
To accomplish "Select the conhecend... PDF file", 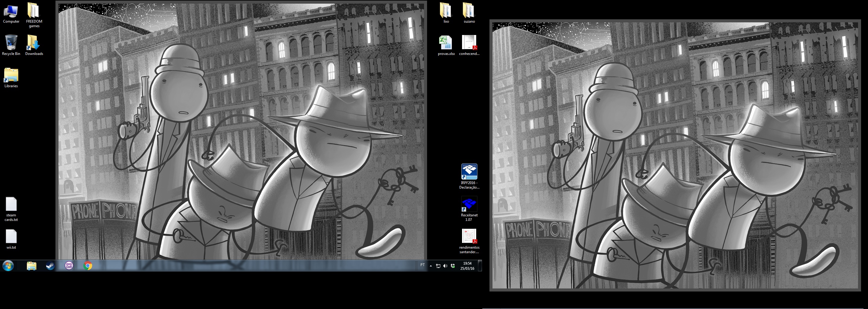I will pos(469,45).
